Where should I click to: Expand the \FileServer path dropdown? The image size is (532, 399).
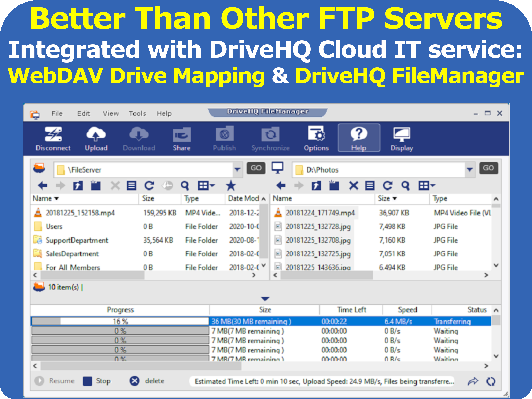click(237, 170)
